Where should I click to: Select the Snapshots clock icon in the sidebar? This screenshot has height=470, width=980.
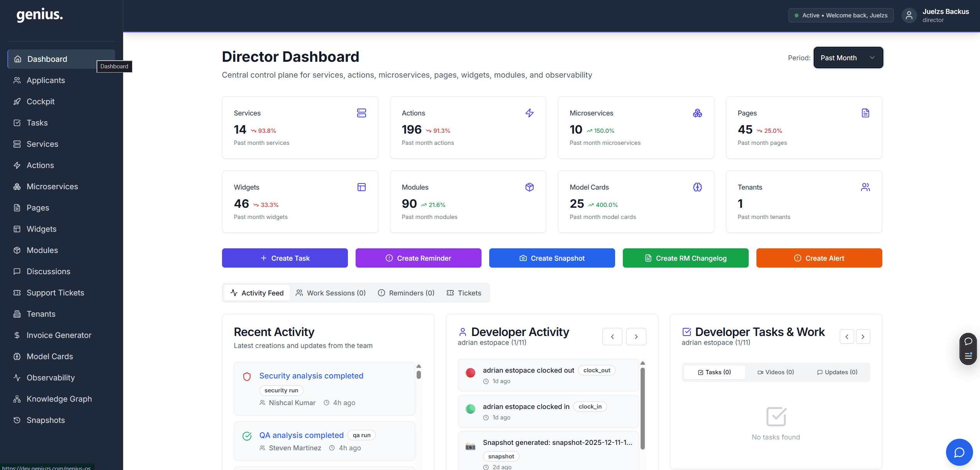(x=17, y=420)
